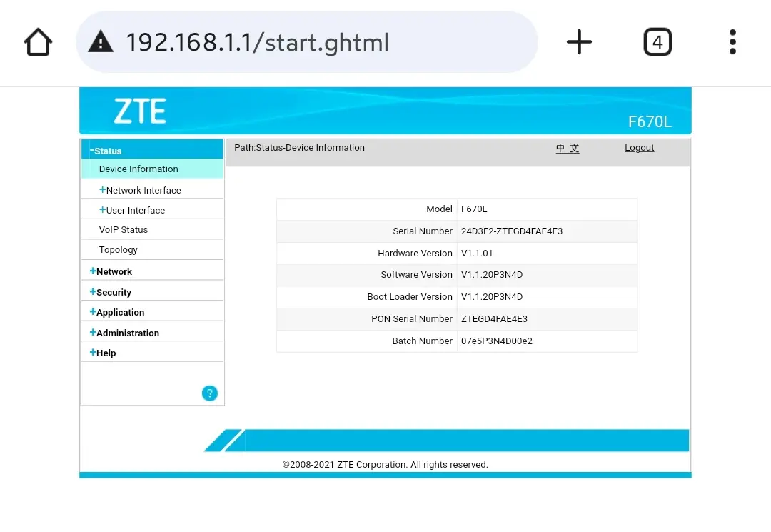Screen dimensions: 771x532
Task: Tap the insecure connection warning icon
Action: click(101, 42)
